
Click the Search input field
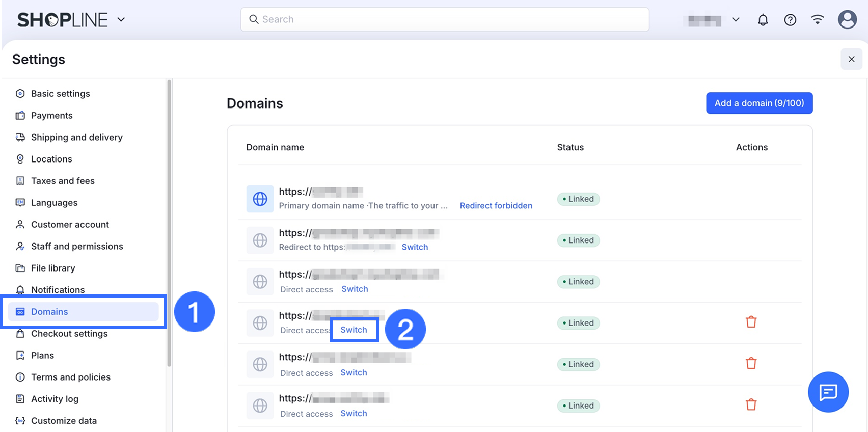pos(445,19)
